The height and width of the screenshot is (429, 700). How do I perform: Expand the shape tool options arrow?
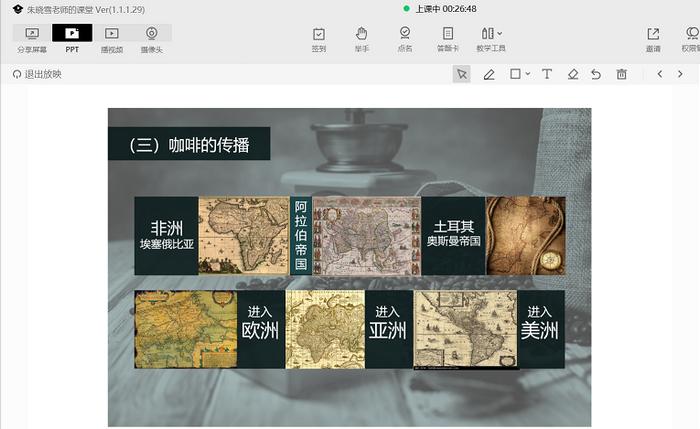528,74
